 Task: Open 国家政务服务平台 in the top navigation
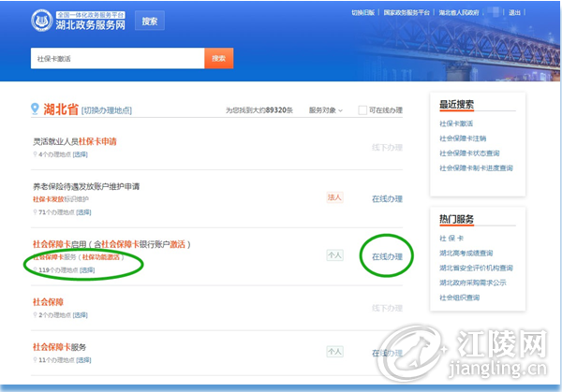[407, 12]
